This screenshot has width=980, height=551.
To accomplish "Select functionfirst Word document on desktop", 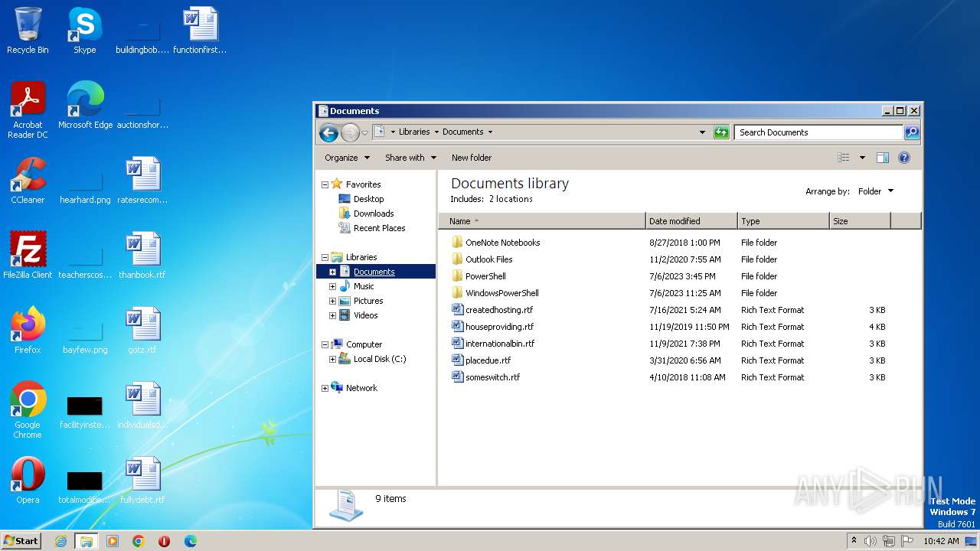I will (200, 31).
